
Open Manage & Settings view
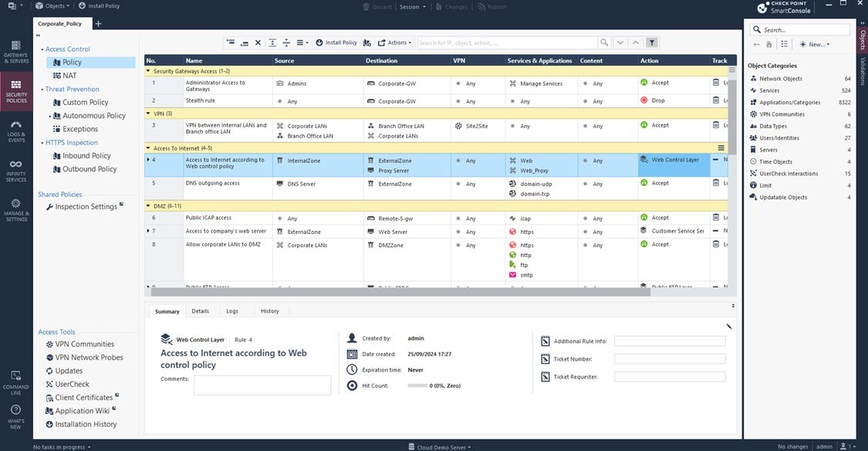(x=16, y=211)
